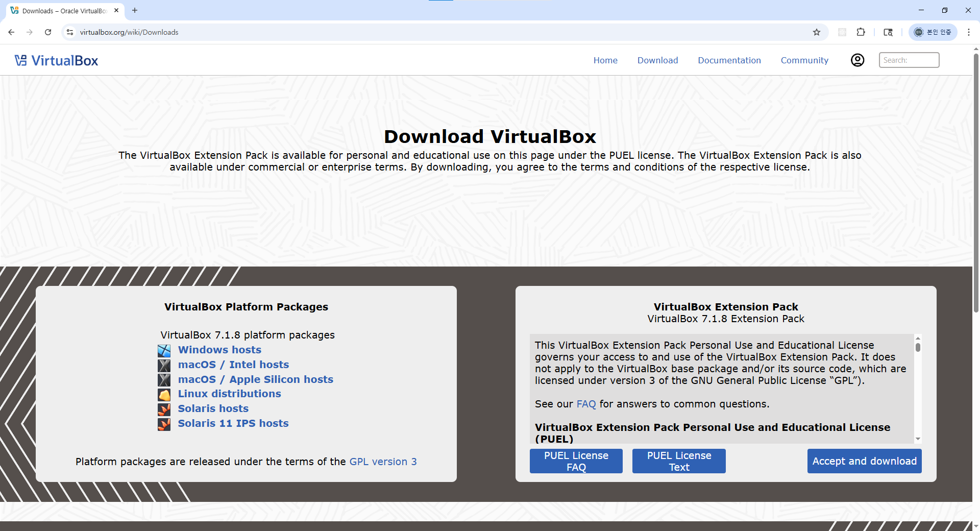Click the Linux distributions icon
The image size is (980, 531).
pos(164,395)
